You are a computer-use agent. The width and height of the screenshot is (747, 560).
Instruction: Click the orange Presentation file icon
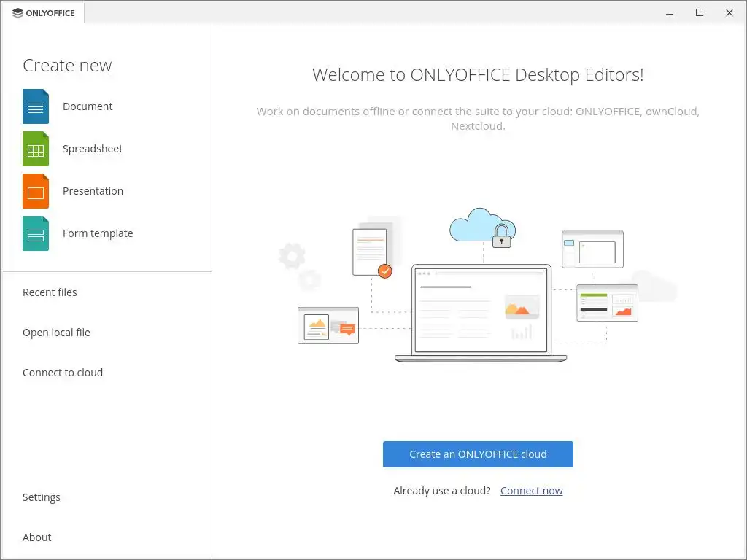[36, 192]
